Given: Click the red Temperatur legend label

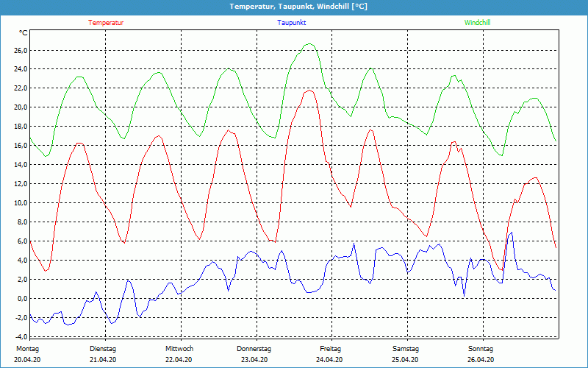Looking at the screenshot, I should (106, 23).
